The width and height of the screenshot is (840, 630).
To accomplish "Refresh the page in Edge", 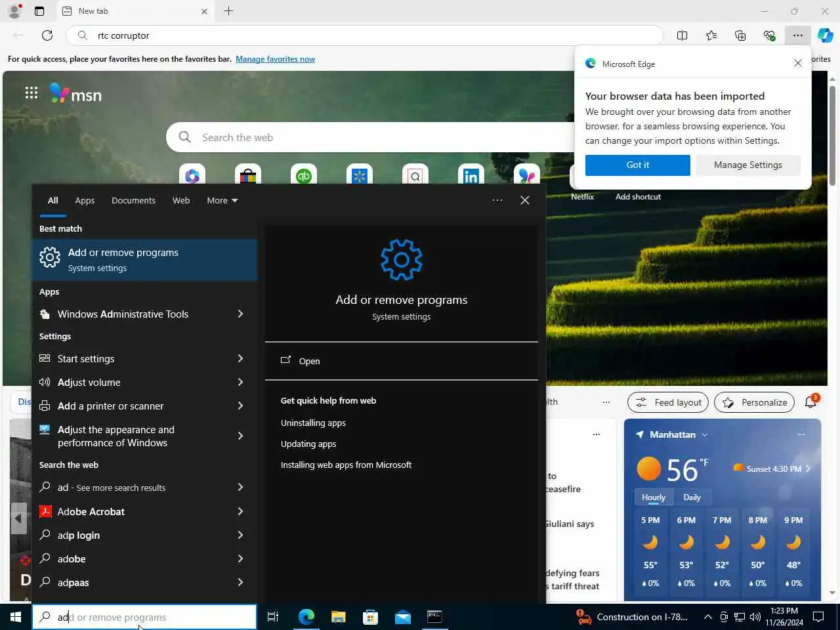I will (x=47, y=35).
